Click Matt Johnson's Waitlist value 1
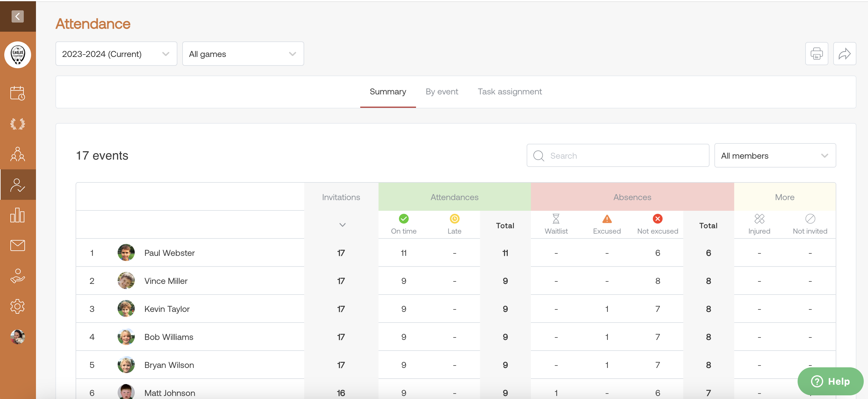 point(556,393)
